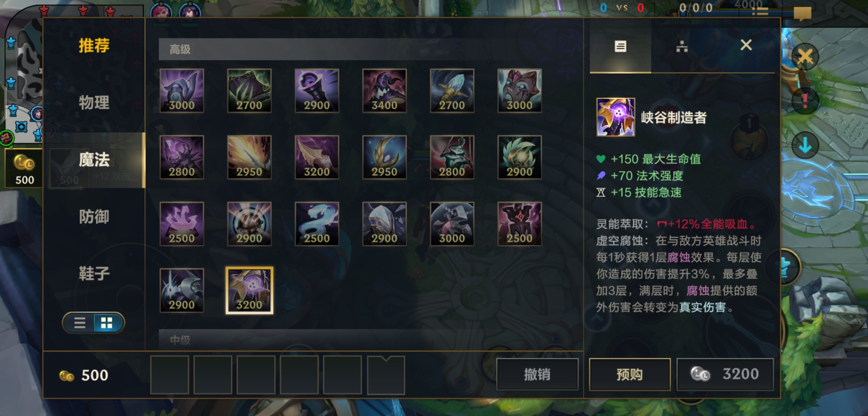The width and height of the screenshot is (868, 416).
Task: Switch to list view toggle
Action: click(80, 323)
